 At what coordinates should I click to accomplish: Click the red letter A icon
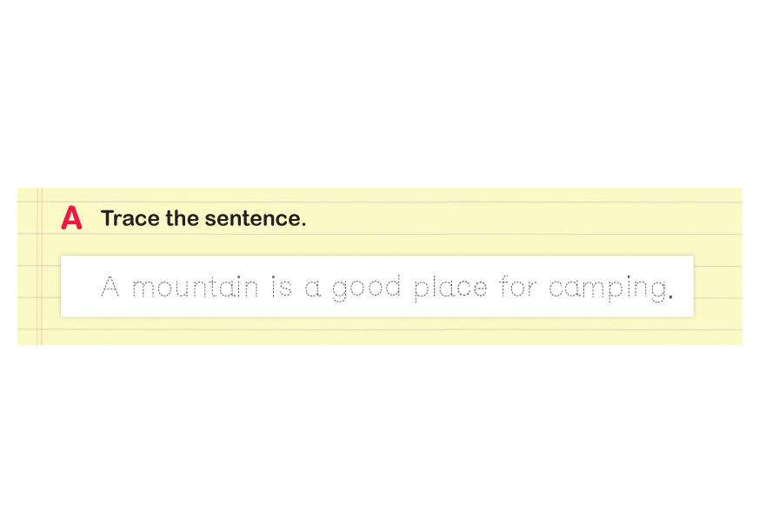coord(71,218)
